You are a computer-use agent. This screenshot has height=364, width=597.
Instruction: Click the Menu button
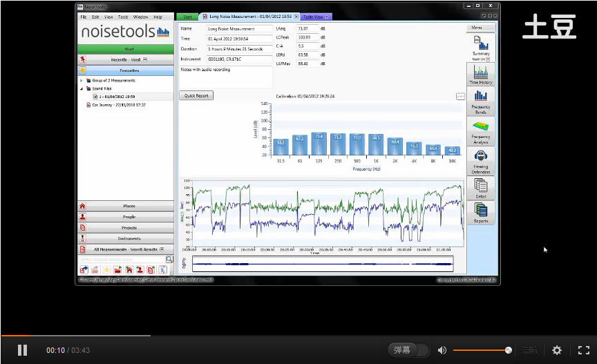481,28
